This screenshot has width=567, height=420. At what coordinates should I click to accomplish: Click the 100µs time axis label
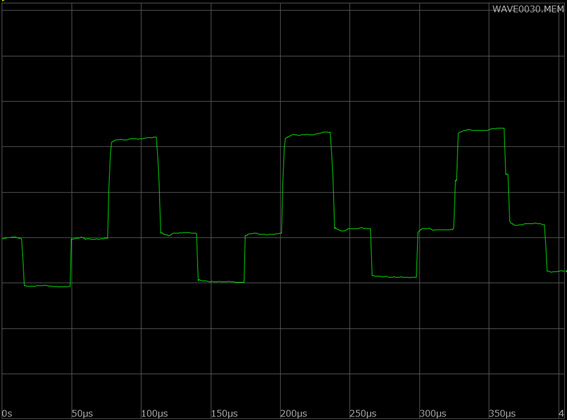tap(154, 413)
